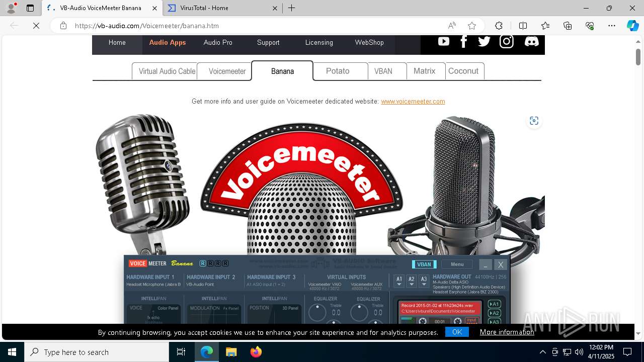Select the Virtual Audio Cable tab
Viewport: 644px width, 362px height.
[165, 71]
